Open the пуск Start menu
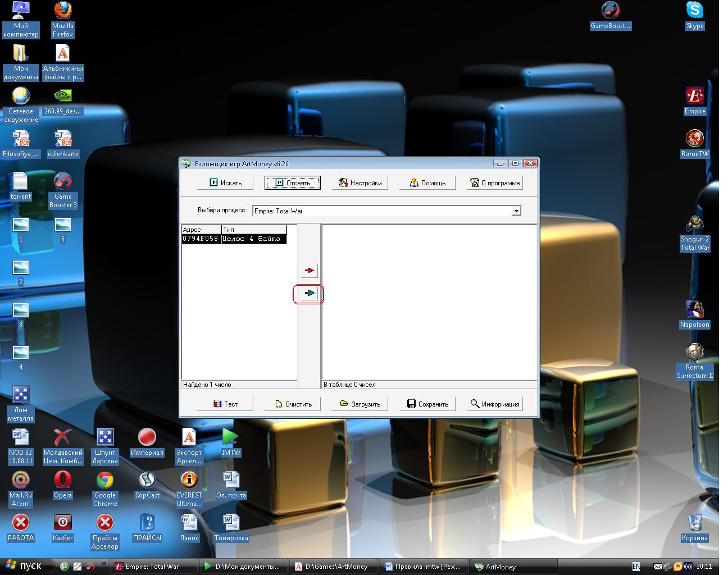 click(24, 566)
